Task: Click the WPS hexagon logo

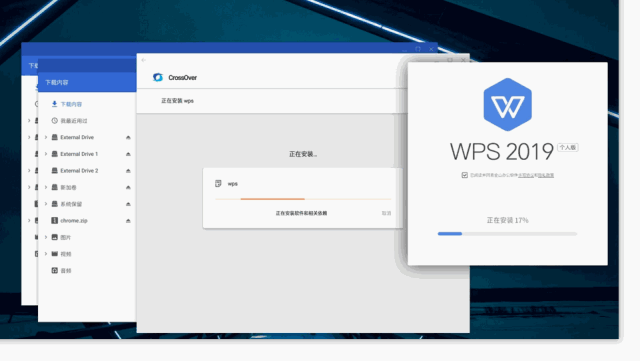Action: 507,105
